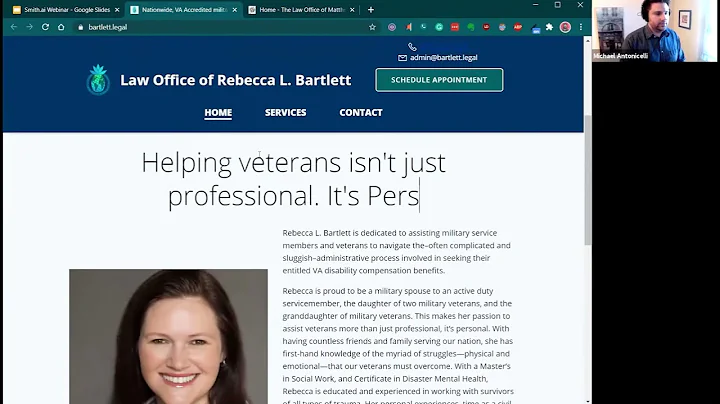Viewport: 720px width, 404px height.
Task: Open the phone call extension
Action: pos(423,27)
